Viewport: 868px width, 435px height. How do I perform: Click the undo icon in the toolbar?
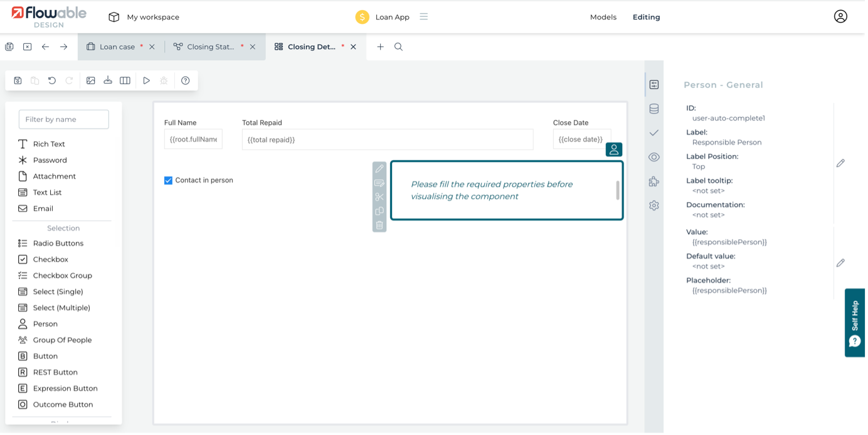(x=52, y=80)
